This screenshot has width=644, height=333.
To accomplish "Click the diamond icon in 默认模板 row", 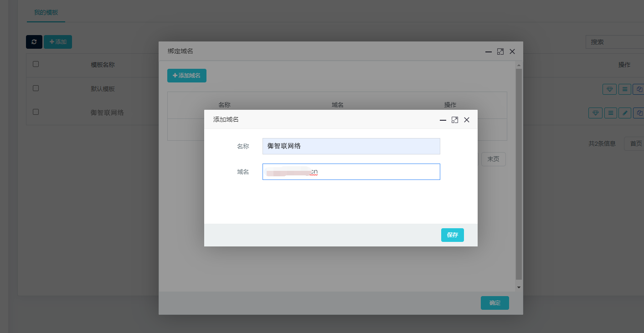I will [609, 89].
